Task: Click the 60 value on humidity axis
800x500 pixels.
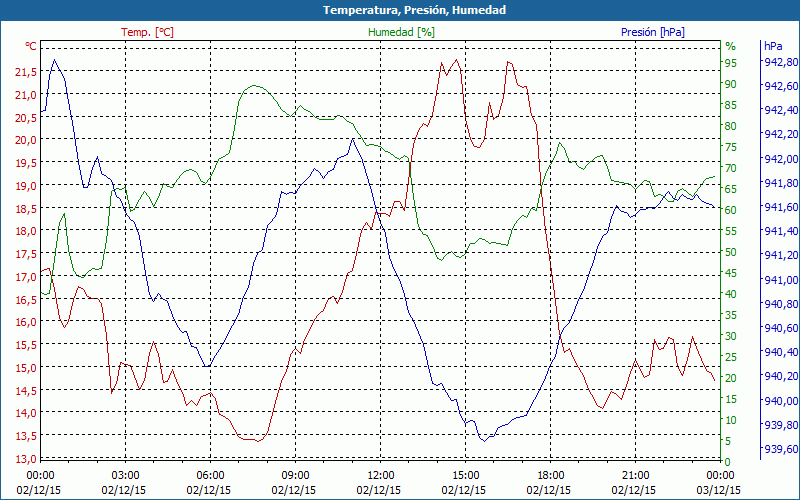Action: (x=731, y=210)
